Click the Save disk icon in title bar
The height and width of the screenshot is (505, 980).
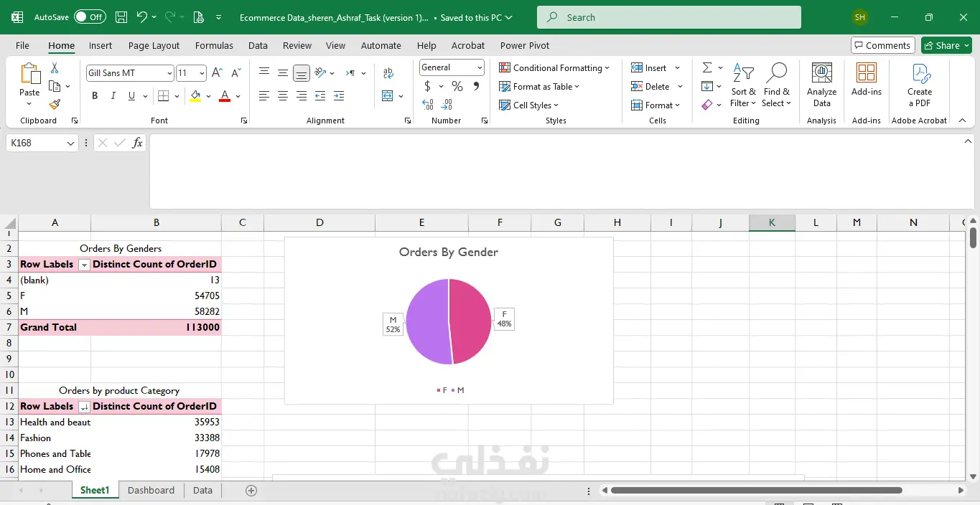click(121, 17)
